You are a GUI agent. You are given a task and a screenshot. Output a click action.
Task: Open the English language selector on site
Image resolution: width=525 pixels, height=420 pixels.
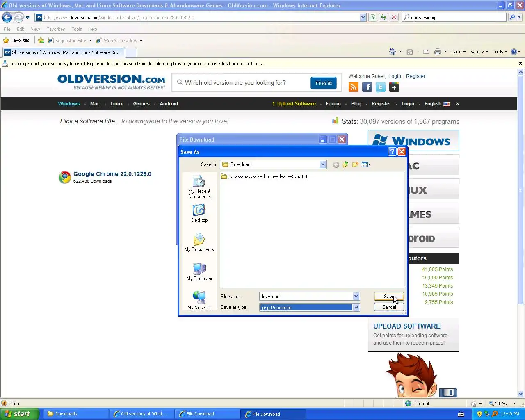pos(437,104)
